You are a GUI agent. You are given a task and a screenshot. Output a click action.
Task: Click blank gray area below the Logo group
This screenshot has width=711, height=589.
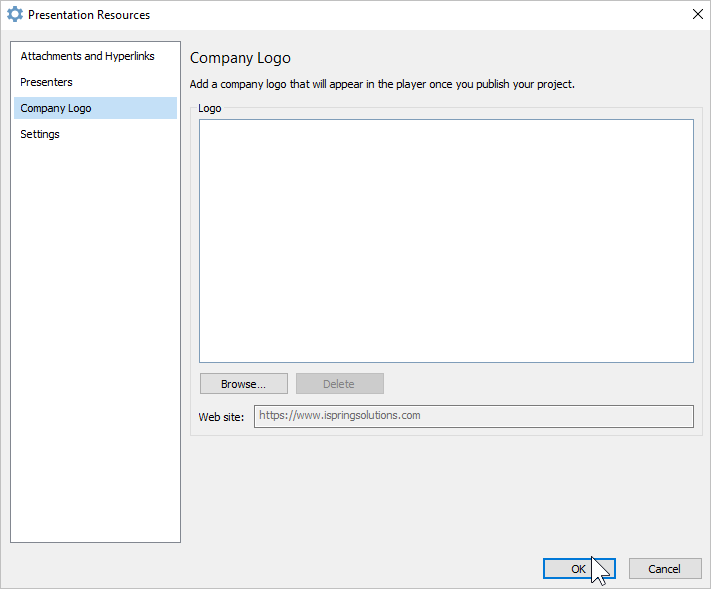click(446, 494)
